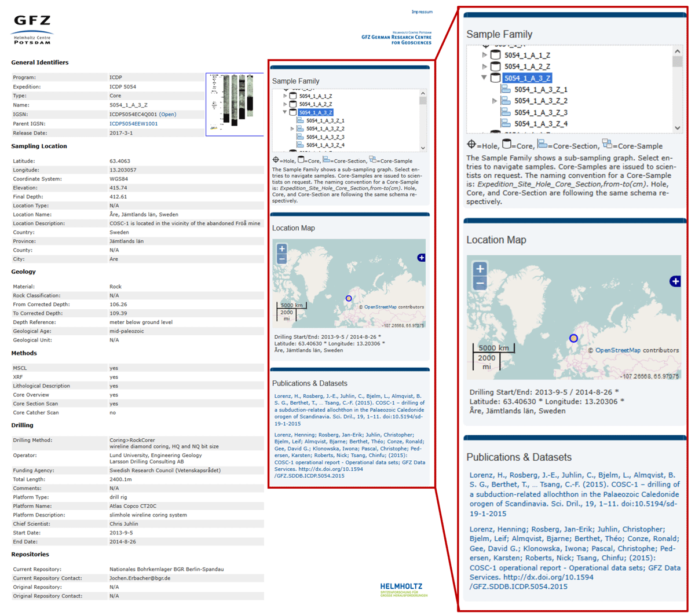Zoom out using the enlarged map's minus button
This screenshot has width=695, height=616.
coord(480,283)
